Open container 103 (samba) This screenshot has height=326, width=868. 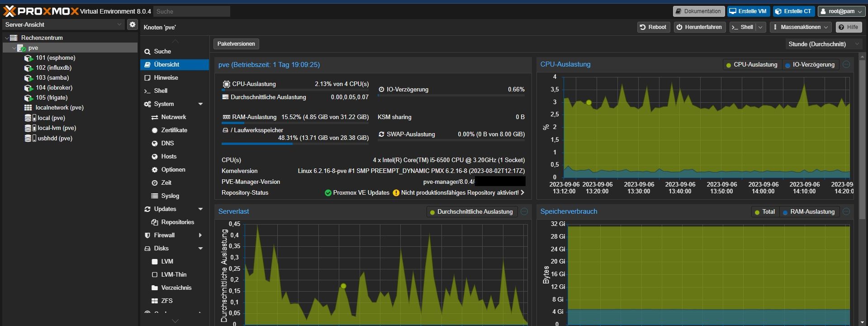tap(52, 78)
